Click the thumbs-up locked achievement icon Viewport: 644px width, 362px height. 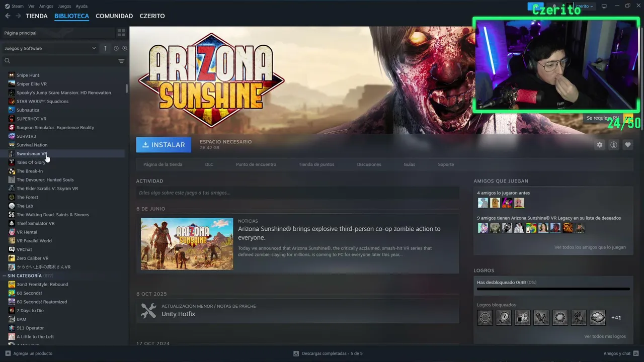522,318
